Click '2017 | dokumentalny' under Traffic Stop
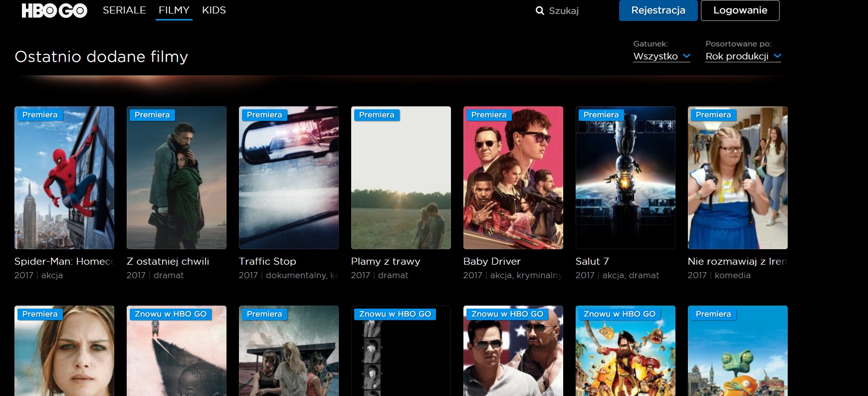 [x=288, y=275]
